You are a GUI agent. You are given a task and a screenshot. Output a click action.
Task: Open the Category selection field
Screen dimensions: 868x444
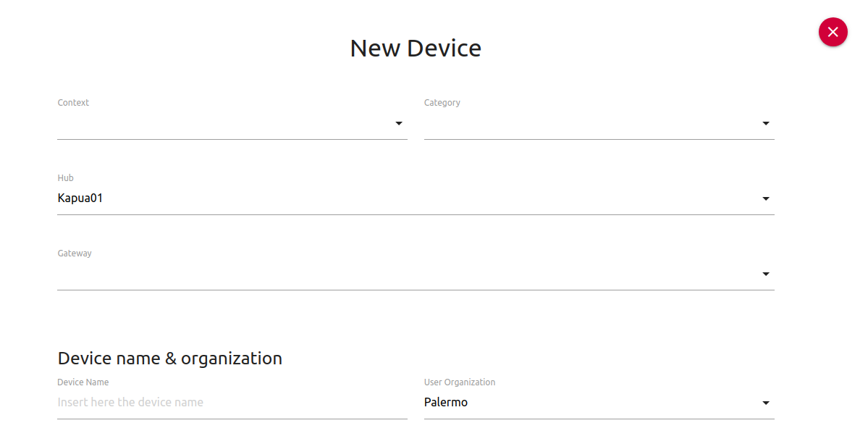[591, 124]
